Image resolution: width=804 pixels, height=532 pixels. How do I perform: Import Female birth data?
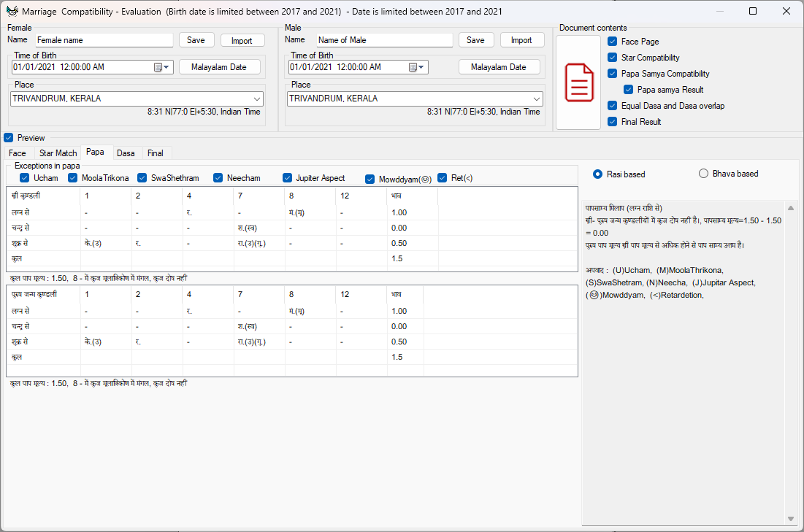click(x=242, y=40)
